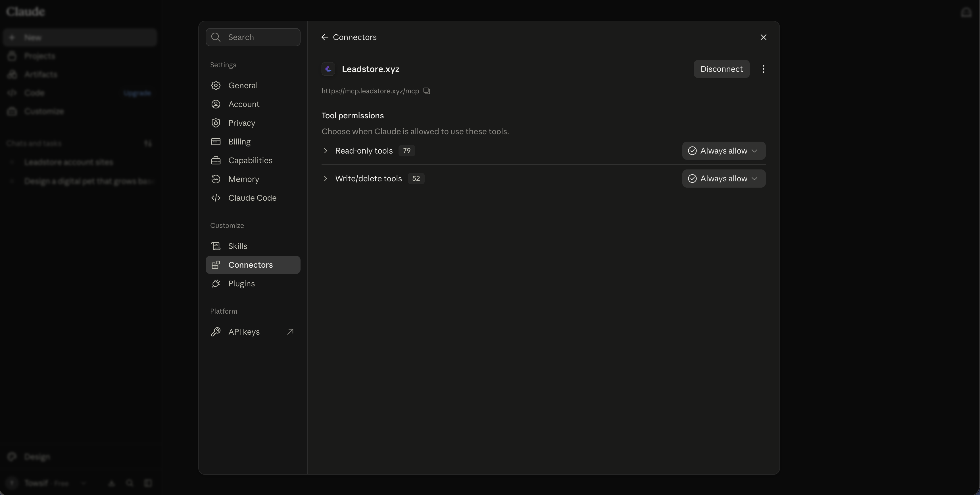Open Write/delete tools permission dropdown

723,179
